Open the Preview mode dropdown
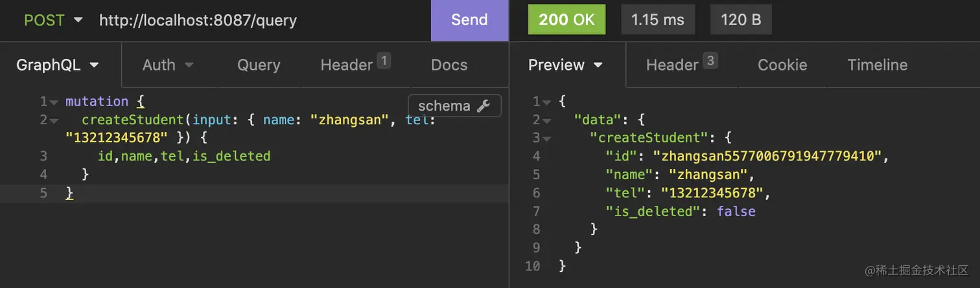980x288 pixels. click(x=565, y=65)
